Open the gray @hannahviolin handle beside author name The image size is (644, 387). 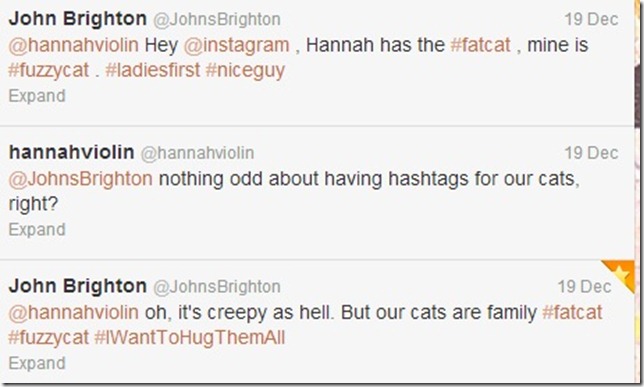coord(198,153)
